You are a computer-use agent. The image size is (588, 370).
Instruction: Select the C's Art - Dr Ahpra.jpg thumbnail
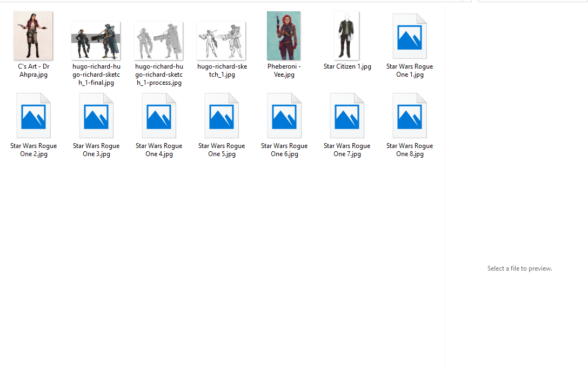pos(33,36)
